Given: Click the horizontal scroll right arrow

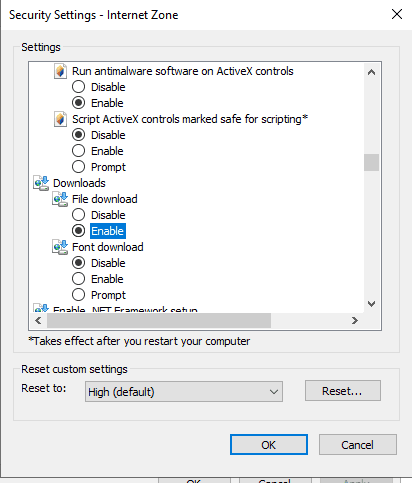Looking at the screenshot, I should [355, 321].
